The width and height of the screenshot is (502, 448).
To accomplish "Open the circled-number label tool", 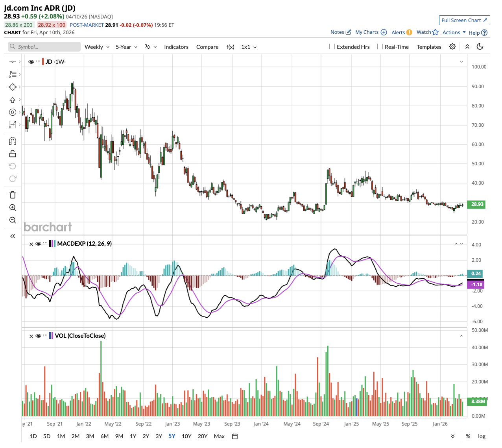I will click(x=13, y=112).
